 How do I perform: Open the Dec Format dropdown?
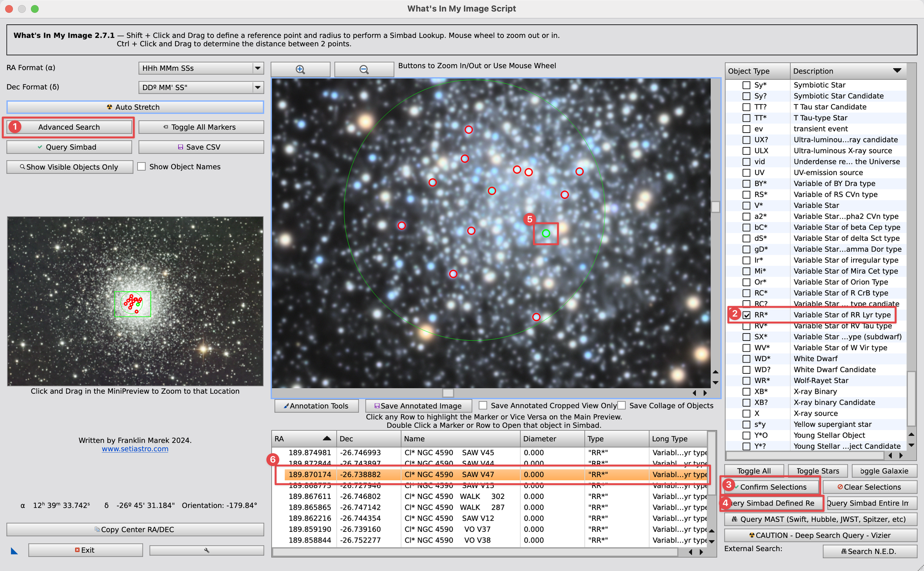coord(258,88)
